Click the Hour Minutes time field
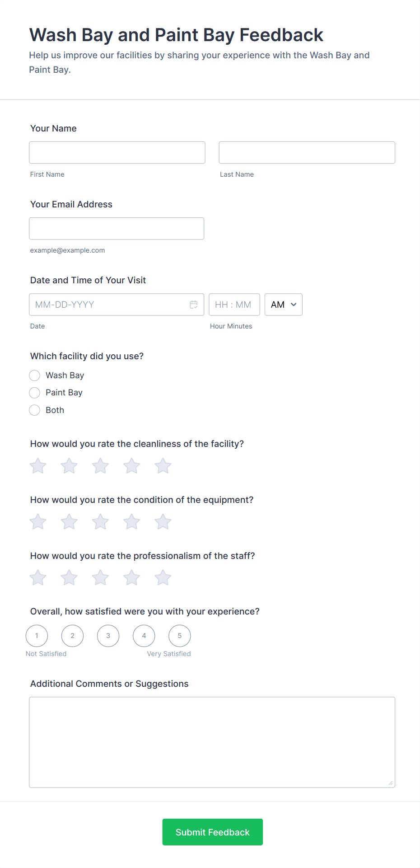This screenshot has width=420, height=868. 234,305
